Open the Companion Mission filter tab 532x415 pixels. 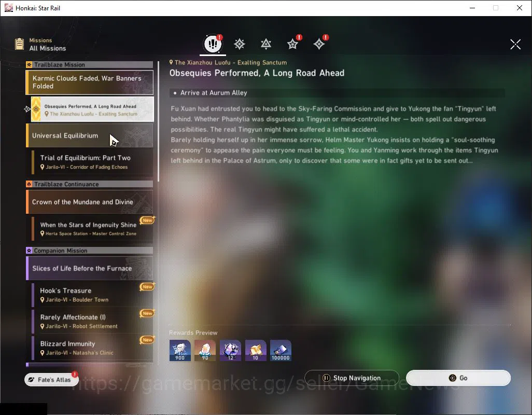[292, 44]
